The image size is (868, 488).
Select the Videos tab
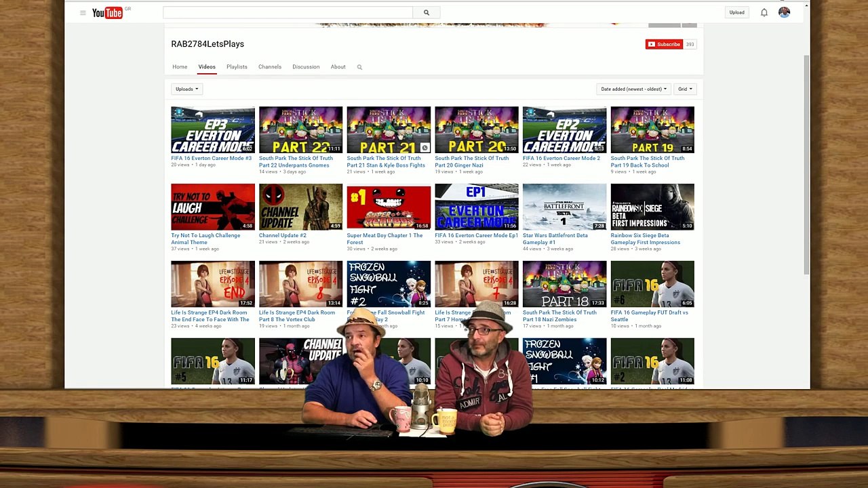207,67
